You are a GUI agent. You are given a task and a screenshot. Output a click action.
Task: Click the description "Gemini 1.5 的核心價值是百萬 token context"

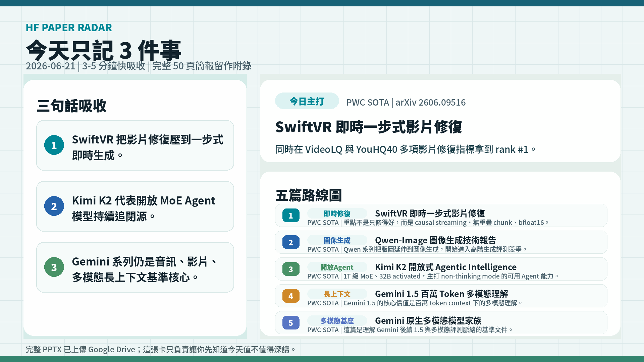click(415, 303)
